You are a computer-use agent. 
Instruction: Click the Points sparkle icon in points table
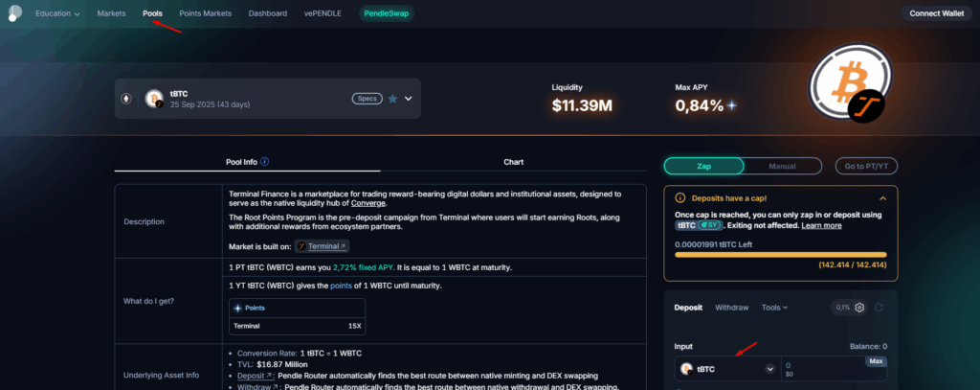click(x=237, y=309)
